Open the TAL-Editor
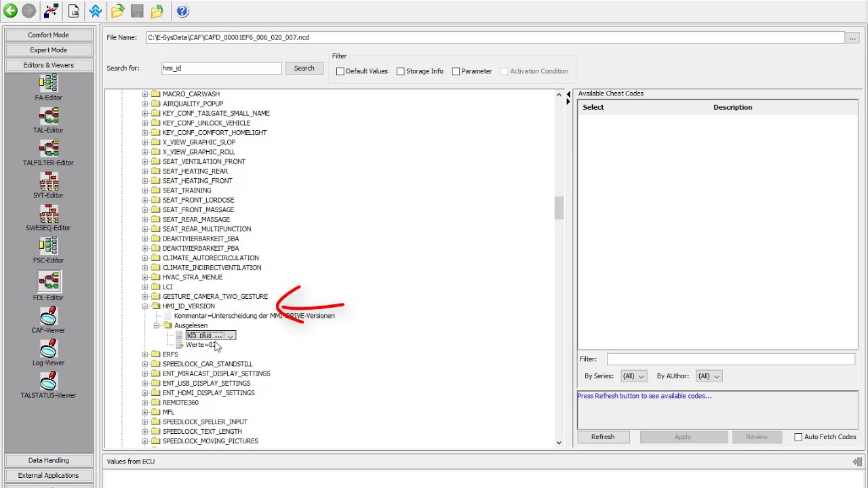The height and width of the screenshot is (488, 868). pos(49,120)
